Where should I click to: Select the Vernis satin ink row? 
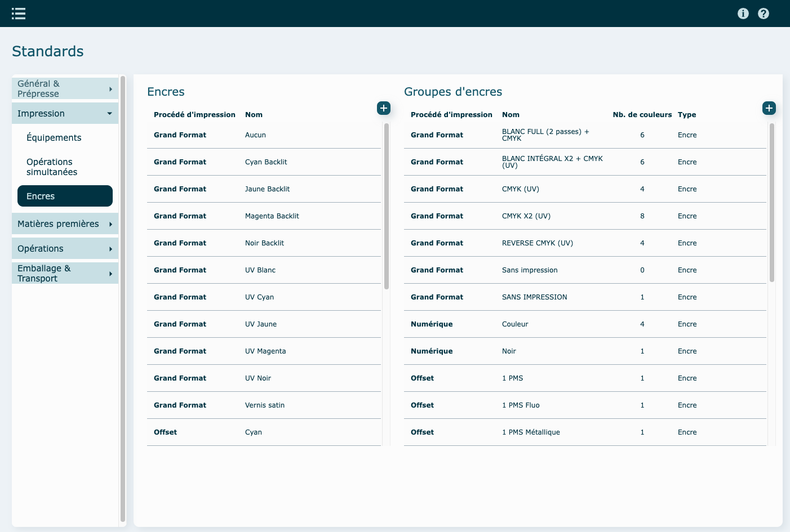click(x=264, y=405)
